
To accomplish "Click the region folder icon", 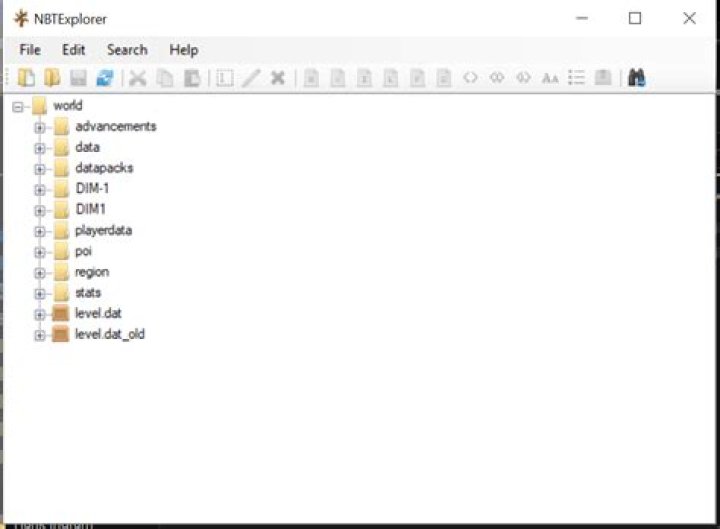I will [x=61, y=272].
